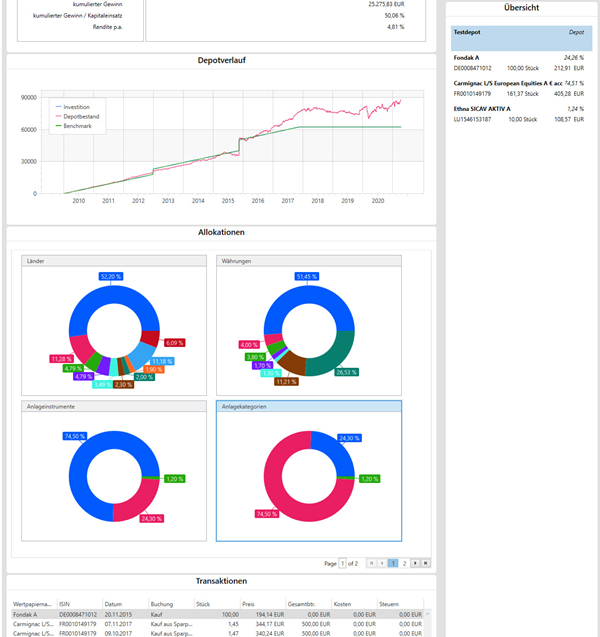Screen dimensions: 600x637
Task: Click the 11,21 % label in Währungen chart
Action: tap(286, 381)
